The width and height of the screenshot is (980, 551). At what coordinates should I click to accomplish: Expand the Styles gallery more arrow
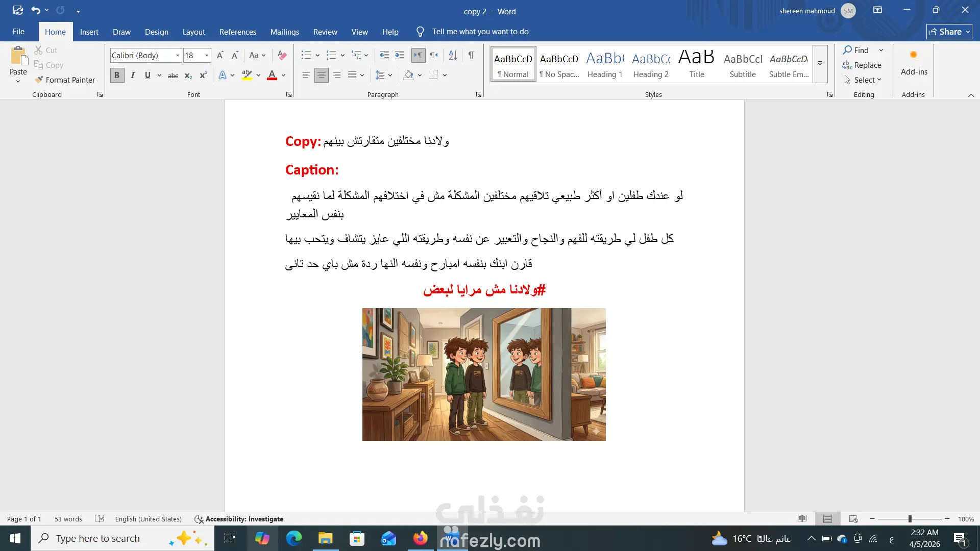[x=820, y=64]
